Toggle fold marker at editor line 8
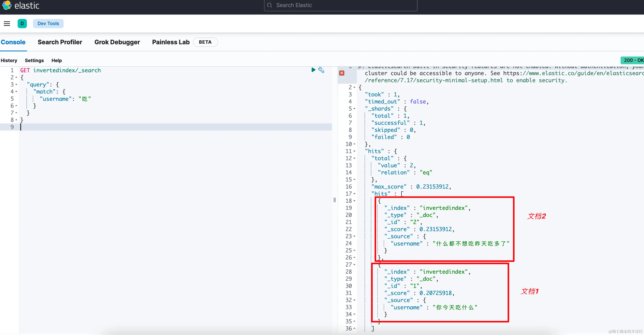This screenshot has width=644, height=335. [16, 120]
